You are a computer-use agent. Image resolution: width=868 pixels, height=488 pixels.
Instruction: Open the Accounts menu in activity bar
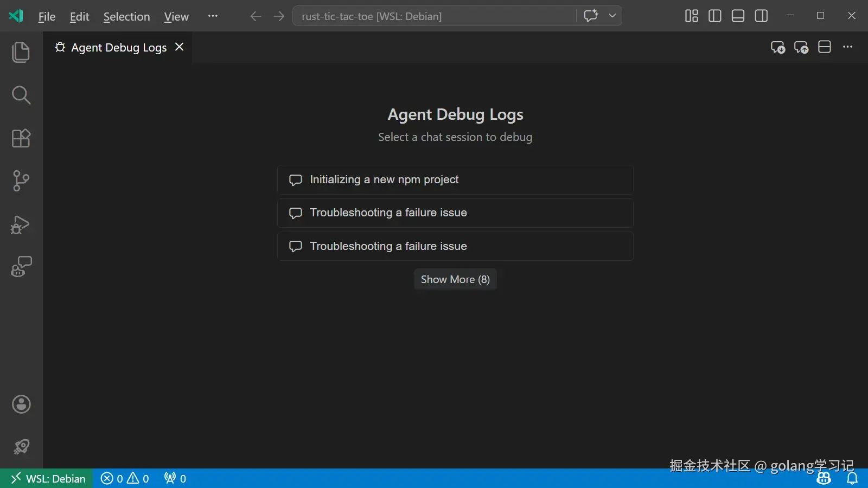(21, 404)
